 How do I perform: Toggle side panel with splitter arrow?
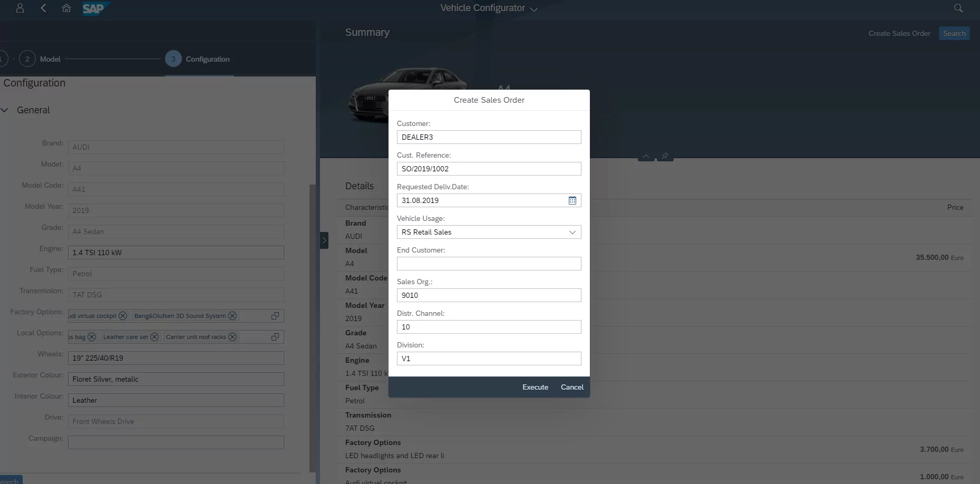324,240
